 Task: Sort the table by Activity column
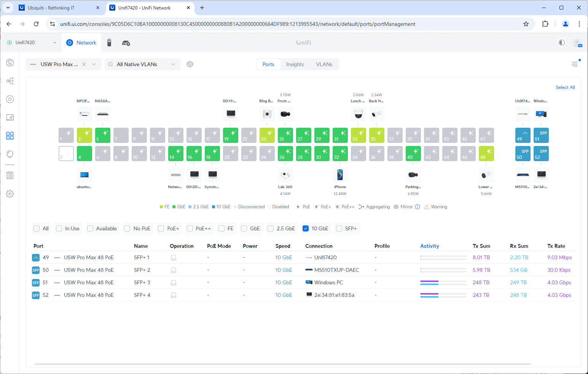click(429, 246)
